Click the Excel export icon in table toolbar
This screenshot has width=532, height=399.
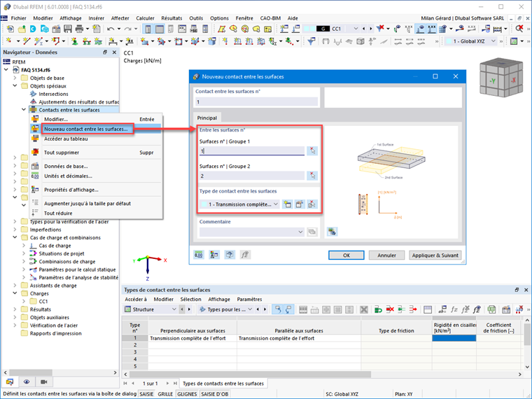point(491,309)
